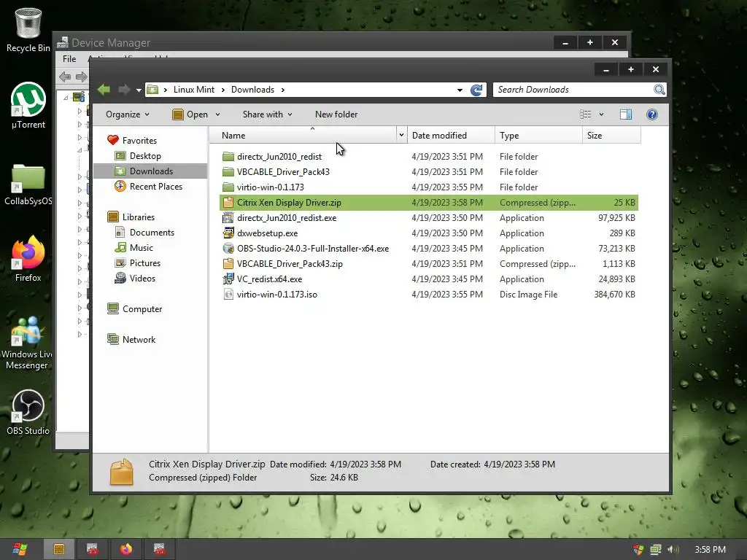The height and width of the screenshot is (560, 747).
Task: Launch OBS Studio from the desktop
Action: click(x=28, y=413)
